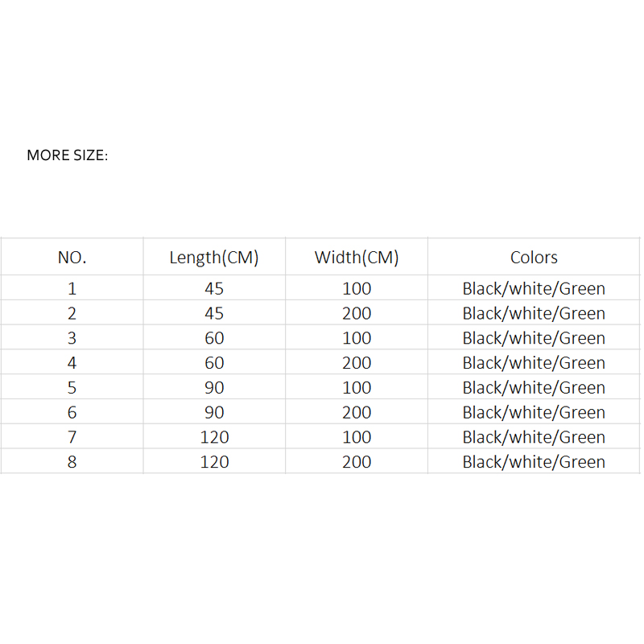Click the width 100 cell in row 5
644x644 pixels.
click(x=357, y=387)
